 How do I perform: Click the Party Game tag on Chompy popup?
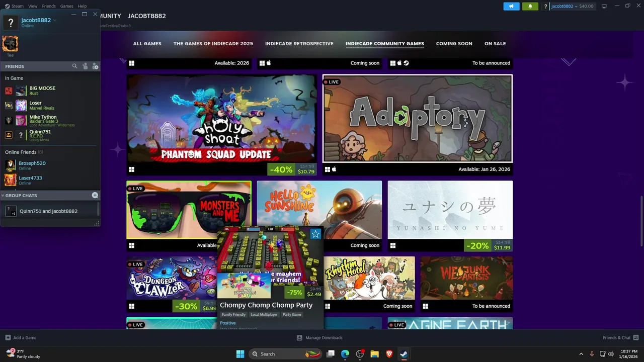pyautogui.click(x=292, y=315)
